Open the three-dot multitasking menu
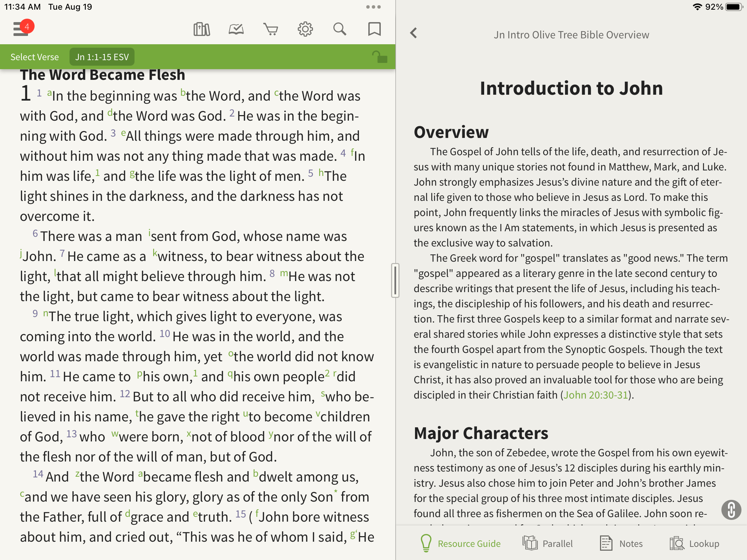The image size is (747, 560). 373,7
